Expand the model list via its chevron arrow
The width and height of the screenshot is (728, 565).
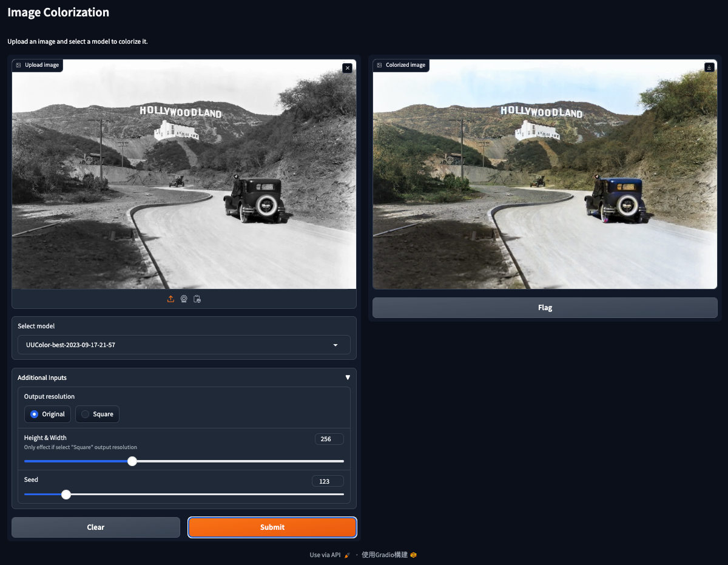[x=335, y=344]
